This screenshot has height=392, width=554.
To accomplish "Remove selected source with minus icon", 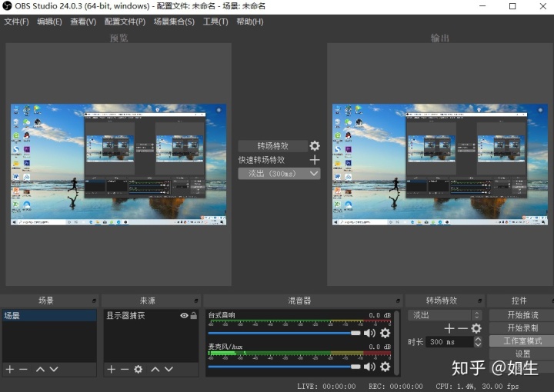I will point(125,369).
